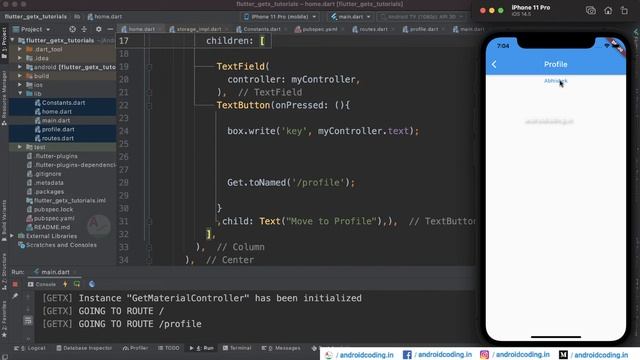Screen dimensions: 640x360
Task: Collapse the lib folder
Action: (20, 94)
